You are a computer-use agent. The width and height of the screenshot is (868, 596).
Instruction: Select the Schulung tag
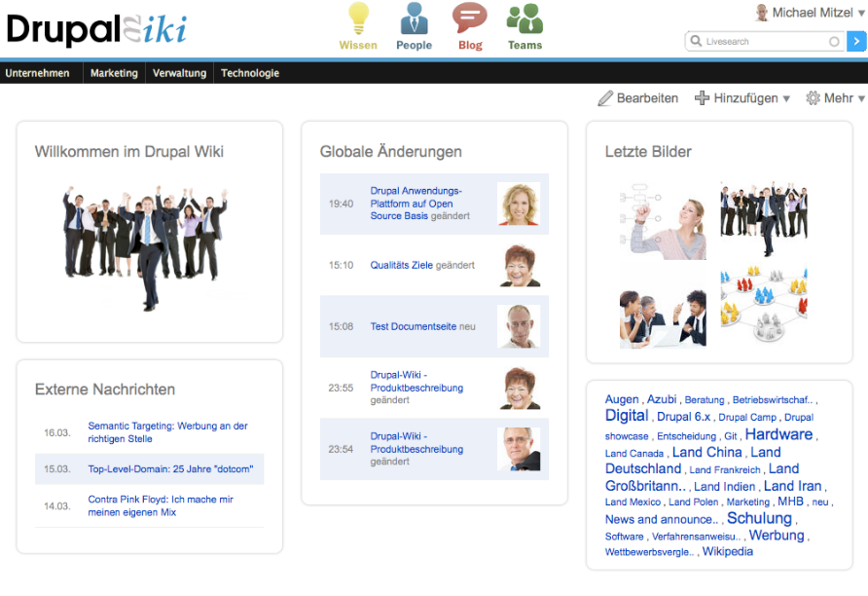click(x=759, y=518)
